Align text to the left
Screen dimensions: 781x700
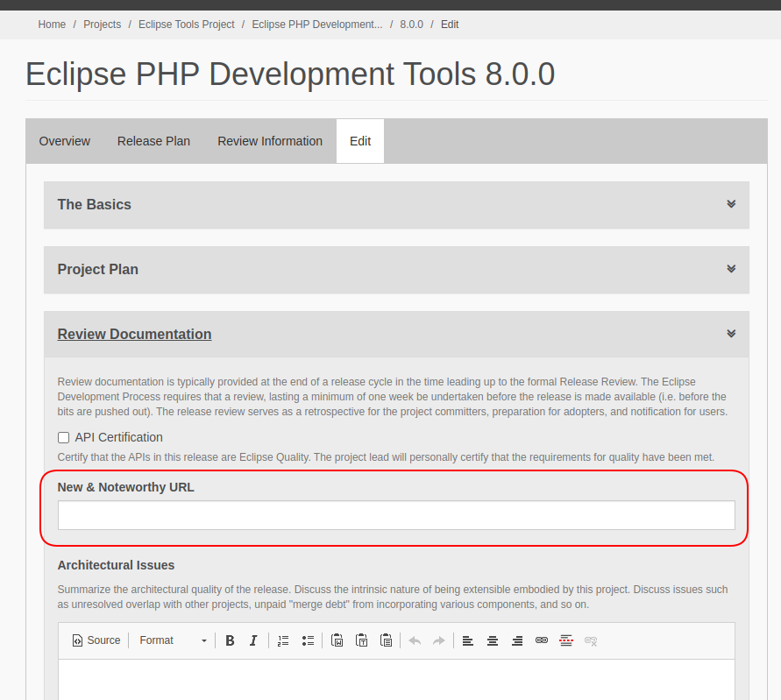tap(468, 640)
